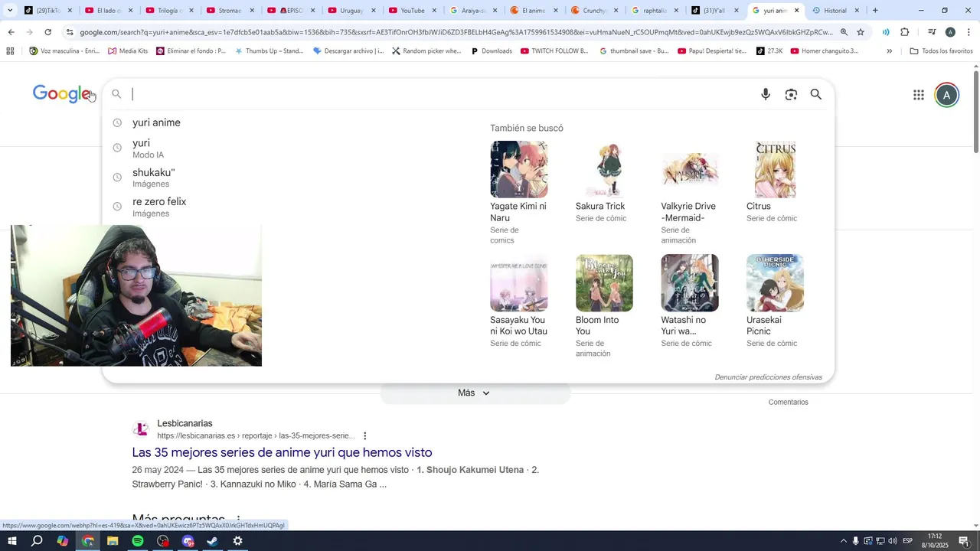Go back with the browser back arrow
Screen dimensions: 980x551
pyautogui.click(x=11, y=32)
